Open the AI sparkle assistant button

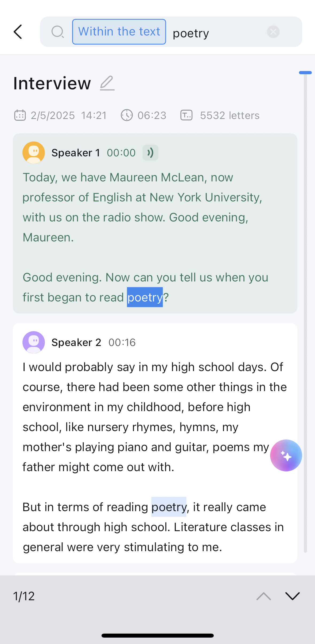pos(286,455)
